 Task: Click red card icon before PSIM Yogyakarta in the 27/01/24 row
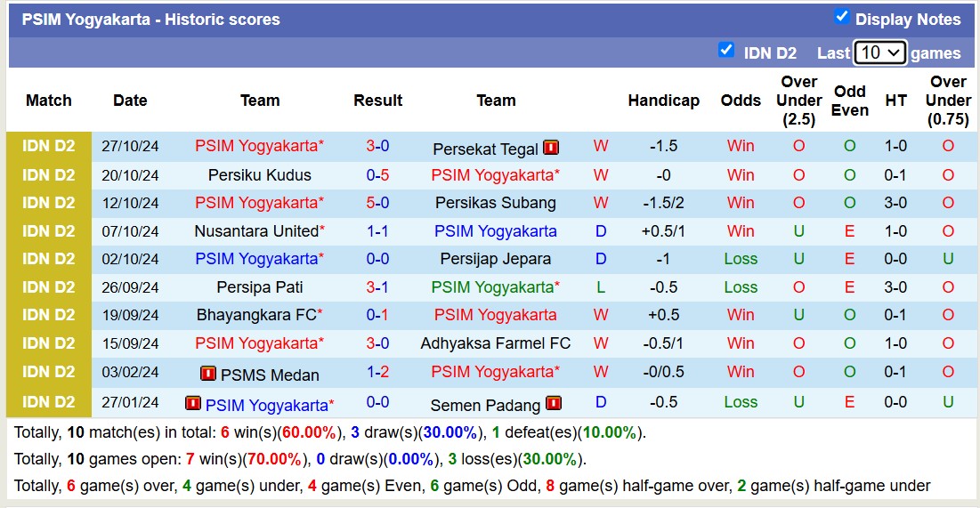coord(193,404)
